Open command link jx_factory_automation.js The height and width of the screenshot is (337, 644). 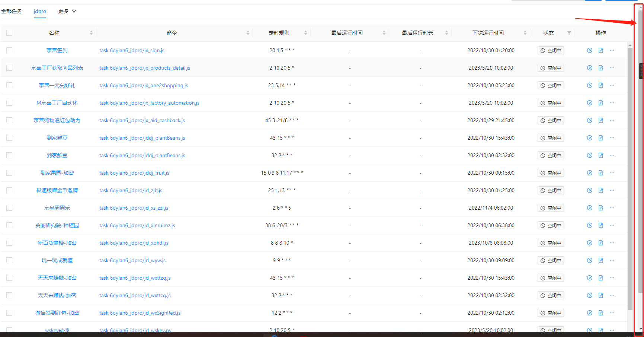point(149,103)
